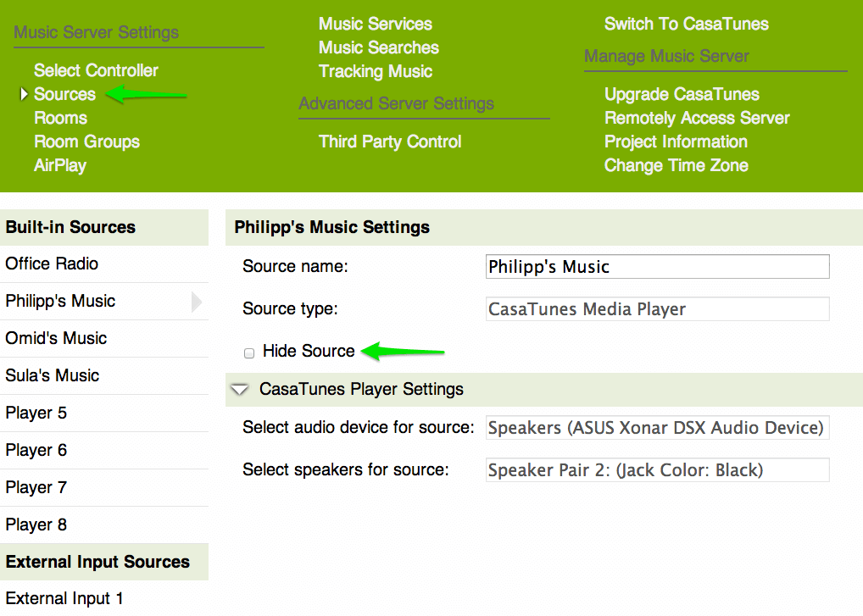Viewport: 863px width, 616px height.
Task: Open the Select Controller menu item
Action: coord(95,70)
